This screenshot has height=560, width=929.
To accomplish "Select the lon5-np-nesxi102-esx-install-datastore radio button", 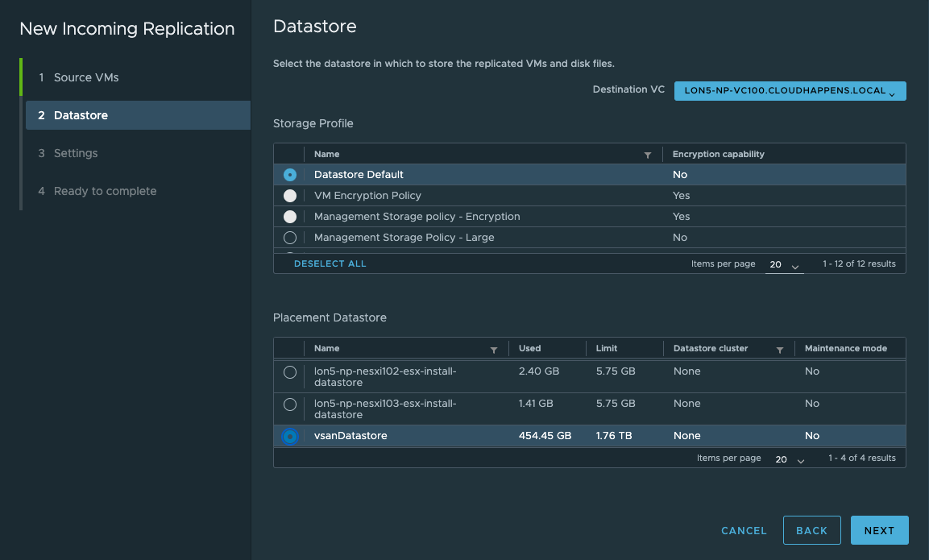I will (x=290, y=372).
